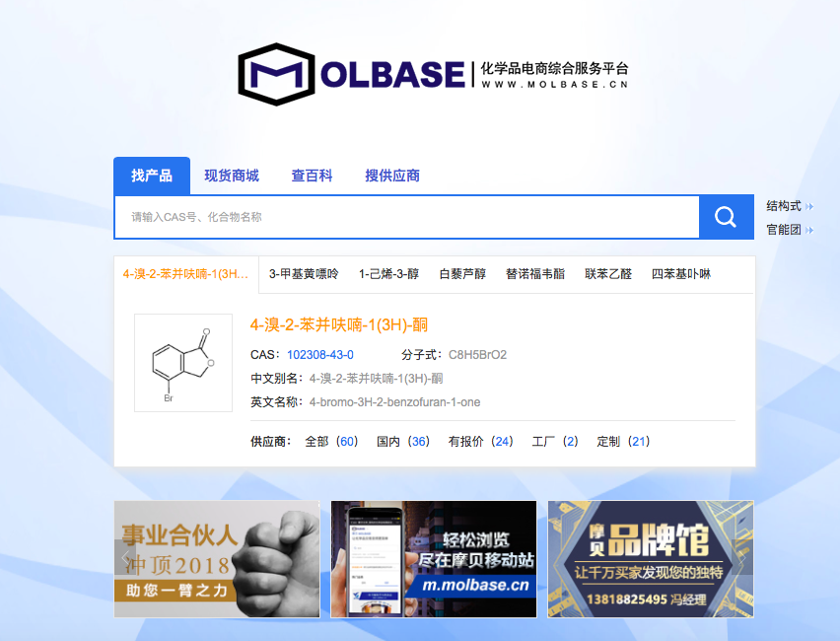Click the blue magnifier search button
The image size is (840, 641).
point(726,217)
